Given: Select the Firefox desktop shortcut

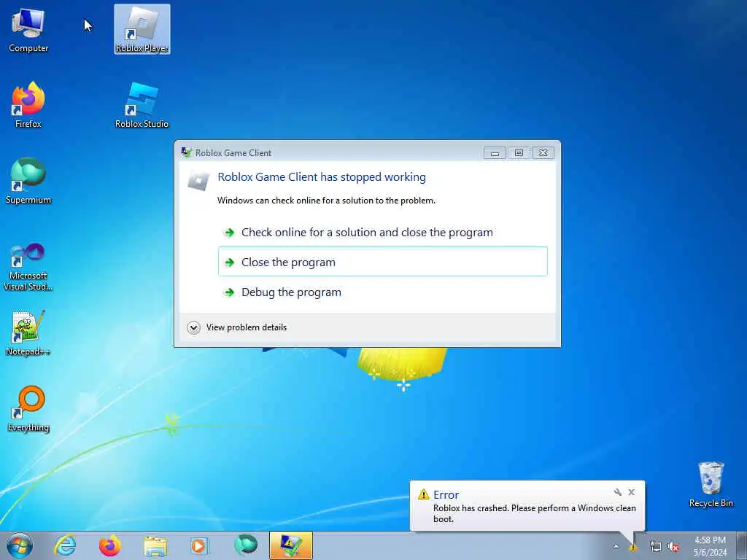Looking at the screenshot, I should point(28,105).
